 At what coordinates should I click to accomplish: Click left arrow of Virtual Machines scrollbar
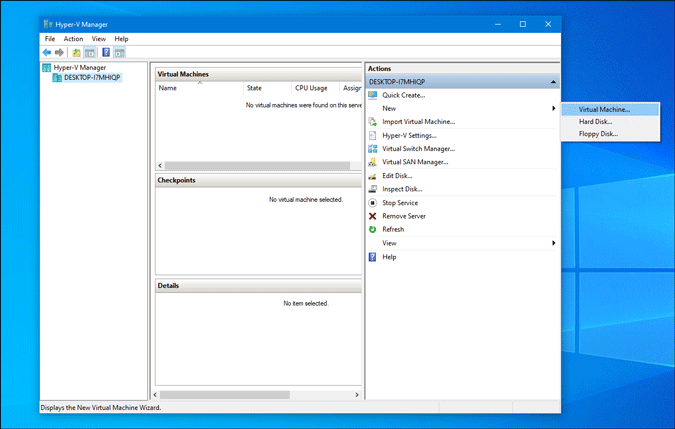160,166
